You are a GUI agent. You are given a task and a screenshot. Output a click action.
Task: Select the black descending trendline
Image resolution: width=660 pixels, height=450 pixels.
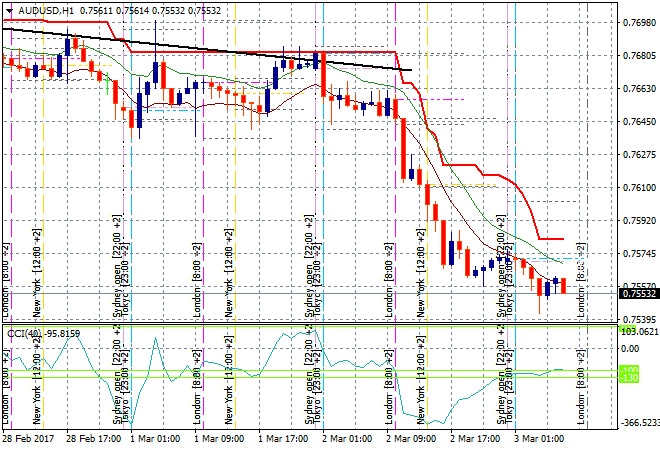click(x=200, y=47)
